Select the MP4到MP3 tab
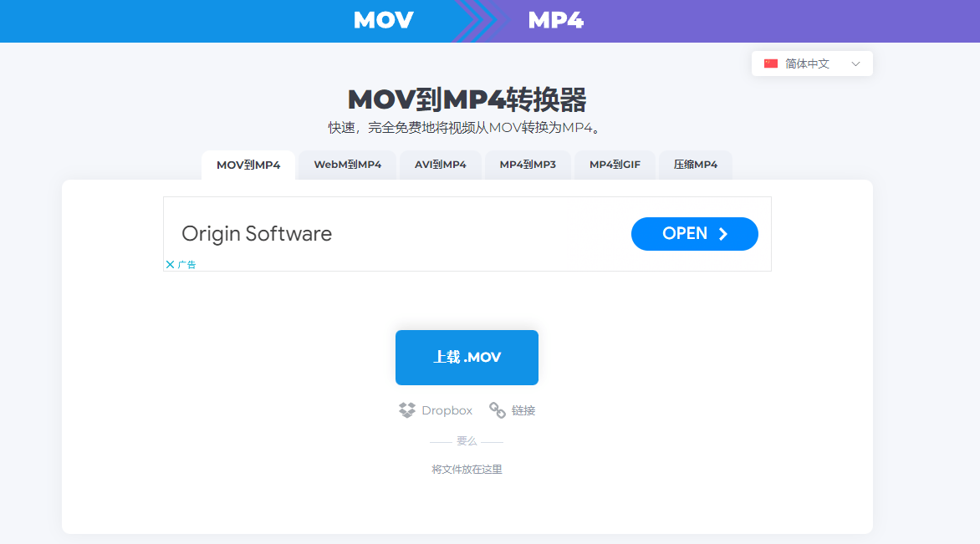 pos(527,165)
